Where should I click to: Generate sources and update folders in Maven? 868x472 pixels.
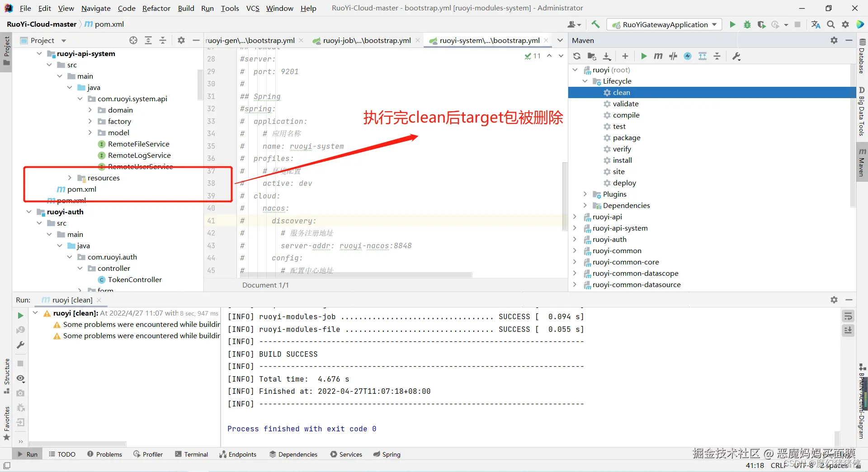coord(592,56)
